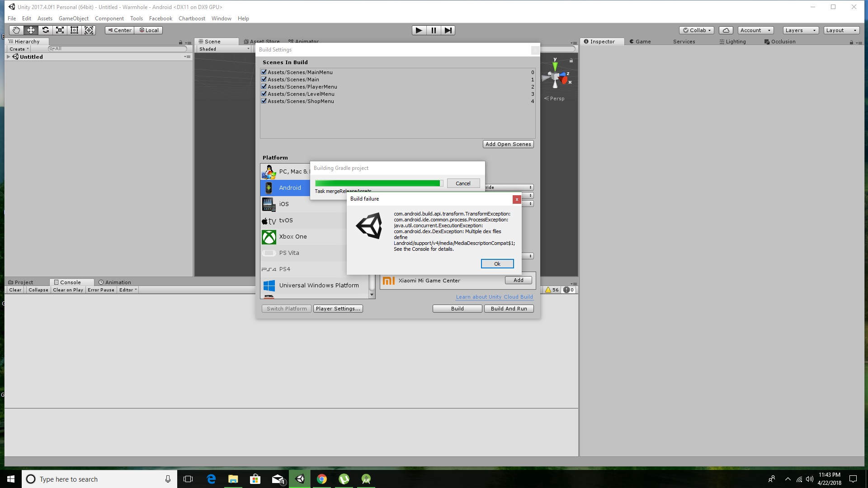
Task: Select the Rotate tool
Action: point(45,30)
